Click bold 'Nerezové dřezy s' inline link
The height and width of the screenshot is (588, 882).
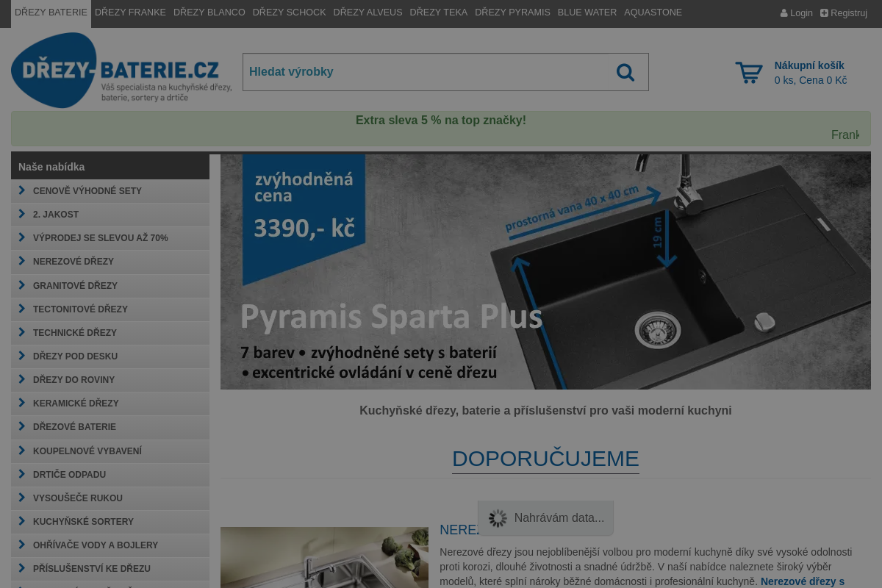(803, 581)
